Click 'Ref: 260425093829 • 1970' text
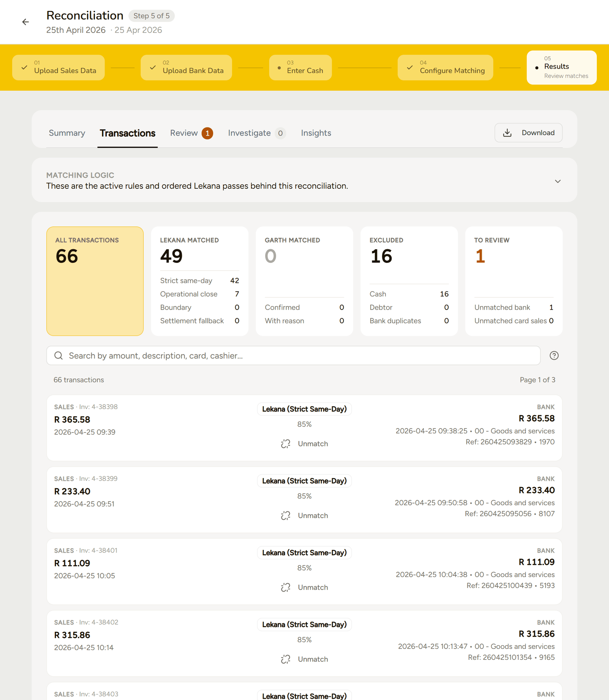Viewport: 609px width, 700px height. coord(510,442)
